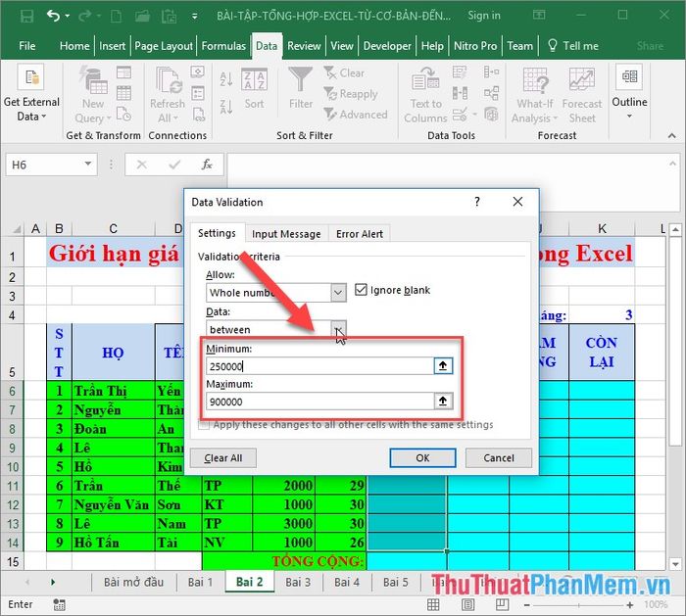Click the Maximum range selector arrow icon
Image resolution: width=686 pixels, height=616 pixels.
pyautogui.click(x=443, y=401)
